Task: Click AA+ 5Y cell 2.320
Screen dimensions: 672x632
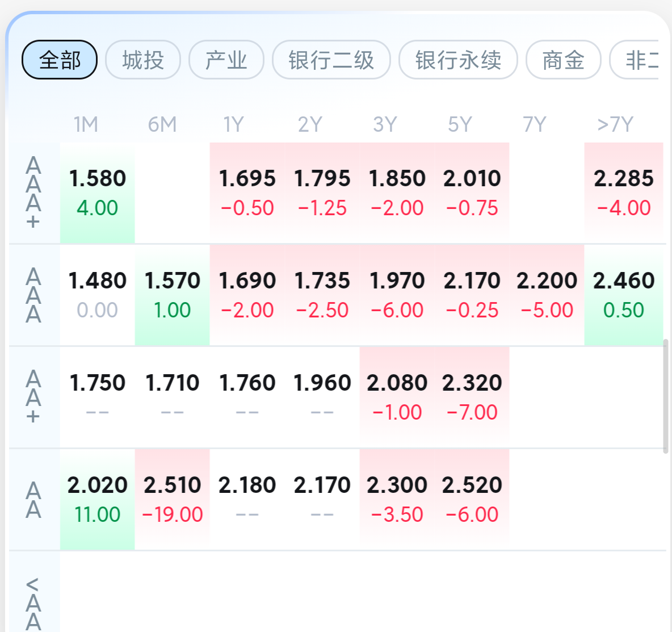Action: 472,397
